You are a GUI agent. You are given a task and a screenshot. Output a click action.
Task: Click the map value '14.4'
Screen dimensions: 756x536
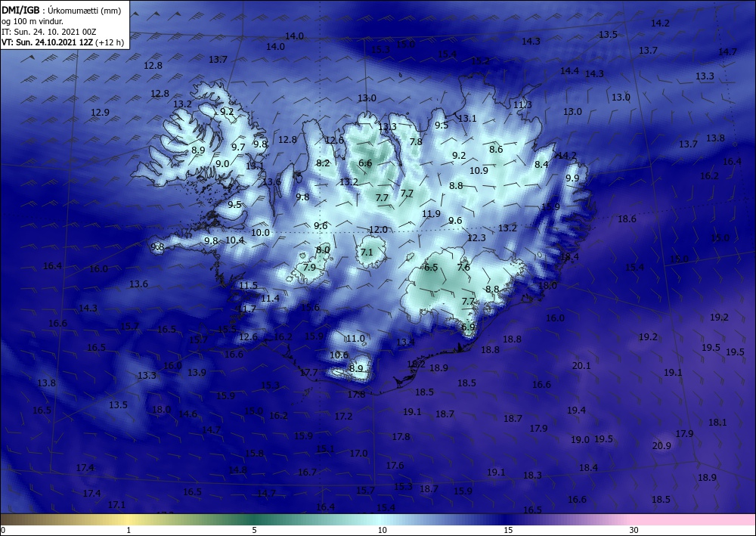pyautogui.click(x=569, y=71)
